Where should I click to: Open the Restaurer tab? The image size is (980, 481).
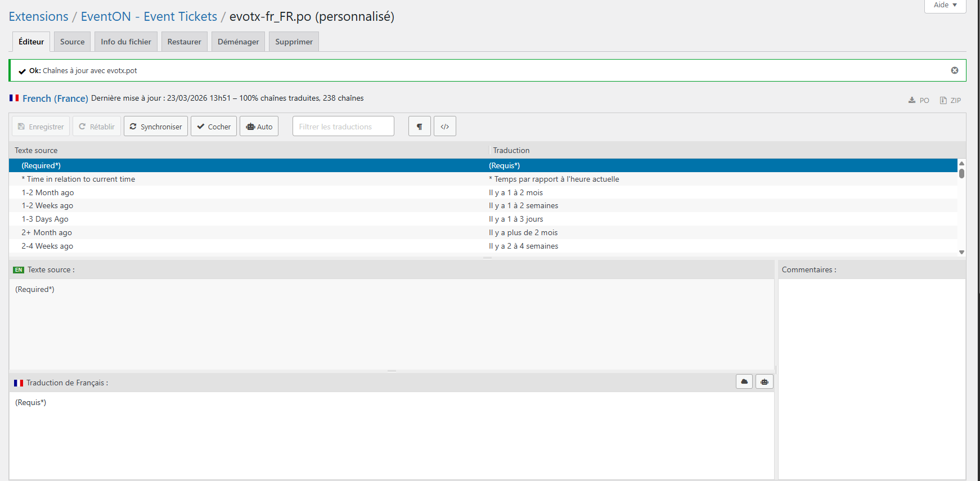point(184,42)
